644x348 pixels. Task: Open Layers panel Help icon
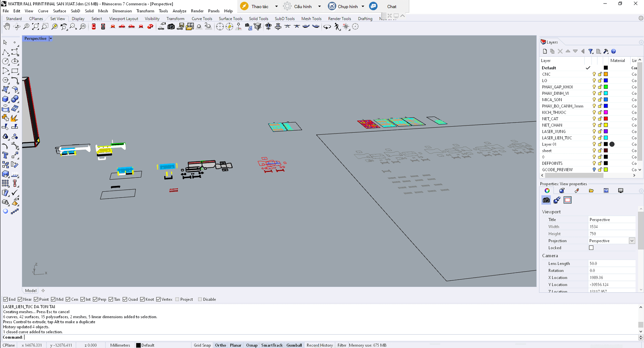pyautogui.click(x=613, y=51)
